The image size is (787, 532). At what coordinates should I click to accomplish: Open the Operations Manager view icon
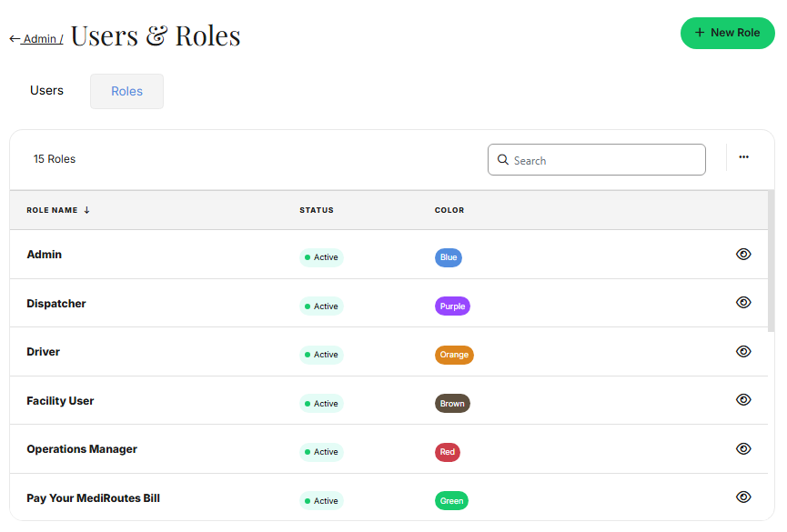743,448
